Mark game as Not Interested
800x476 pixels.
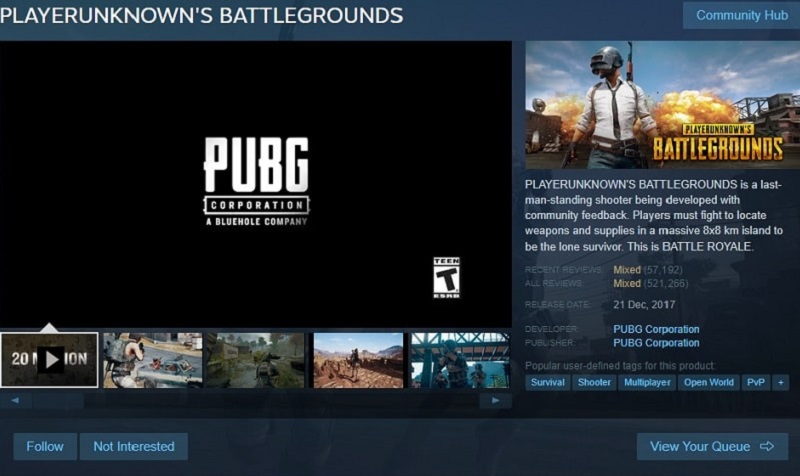[x=134, y=446]
